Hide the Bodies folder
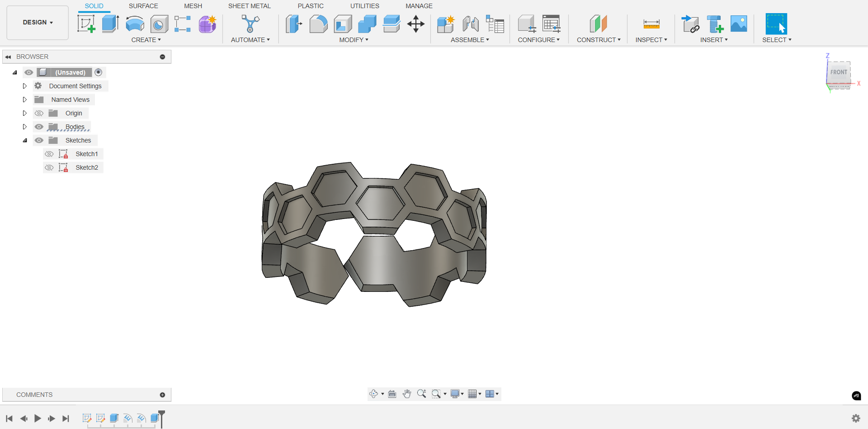Image resolution: width=868 pixels, height=429 pixels. tap(39, 127)
